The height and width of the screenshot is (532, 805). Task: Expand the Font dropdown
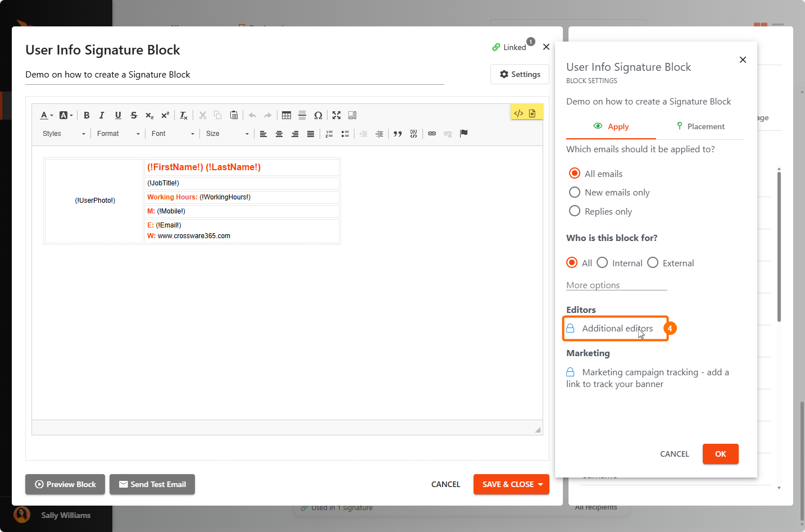172,134
